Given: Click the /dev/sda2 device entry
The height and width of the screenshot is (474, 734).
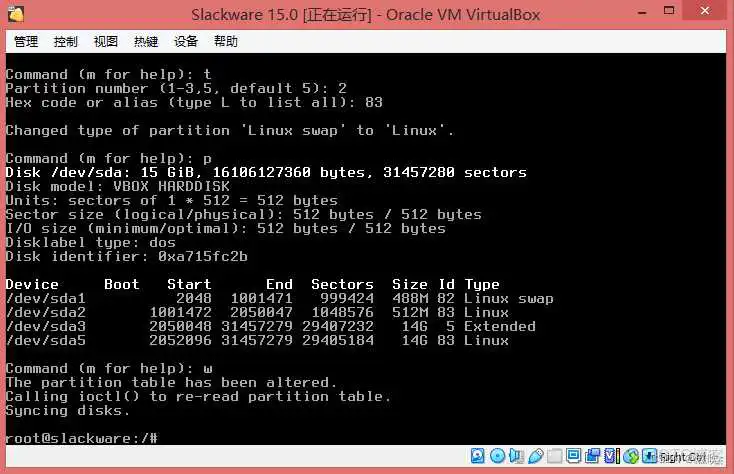Looking at the screenshot, I should pos(46,312).
